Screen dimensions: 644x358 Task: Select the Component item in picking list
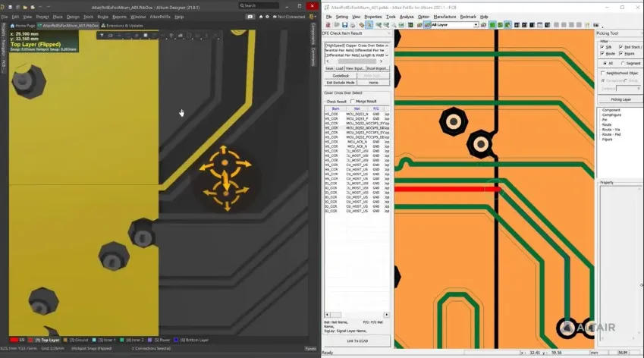(611, 110)
